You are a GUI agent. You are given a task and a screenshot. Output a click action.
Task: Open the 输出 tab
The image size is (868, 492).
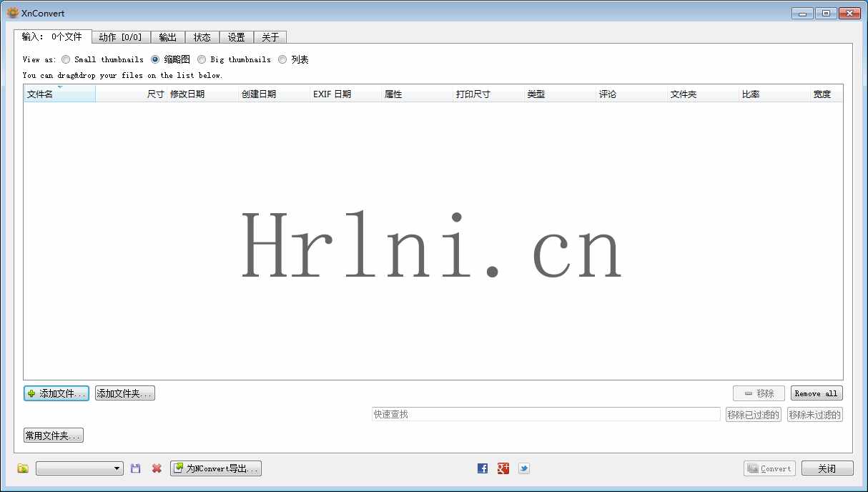tap(168, 37)
